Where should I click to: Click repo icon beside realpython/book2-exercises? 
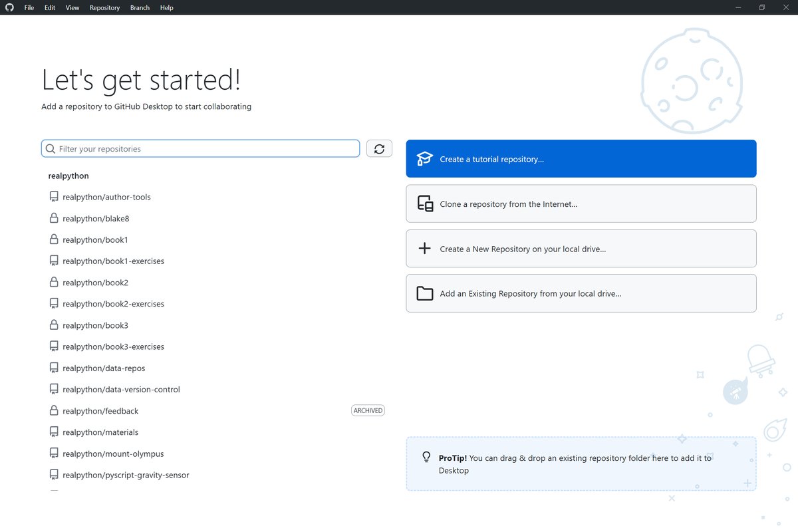(54, 304)
